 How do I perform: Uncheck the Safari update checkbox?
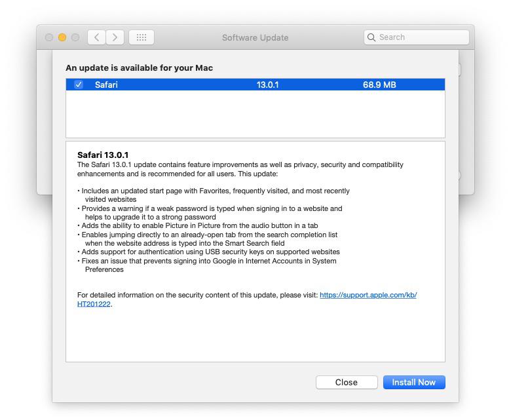point(79,85)
